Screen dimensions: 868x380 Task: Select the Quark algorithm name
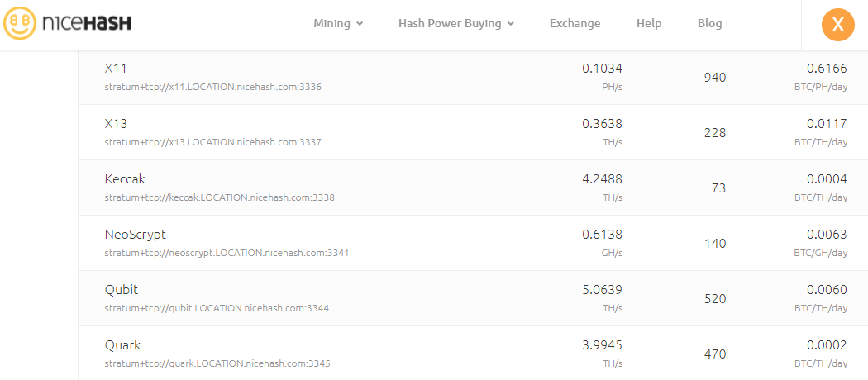(122, 345)
